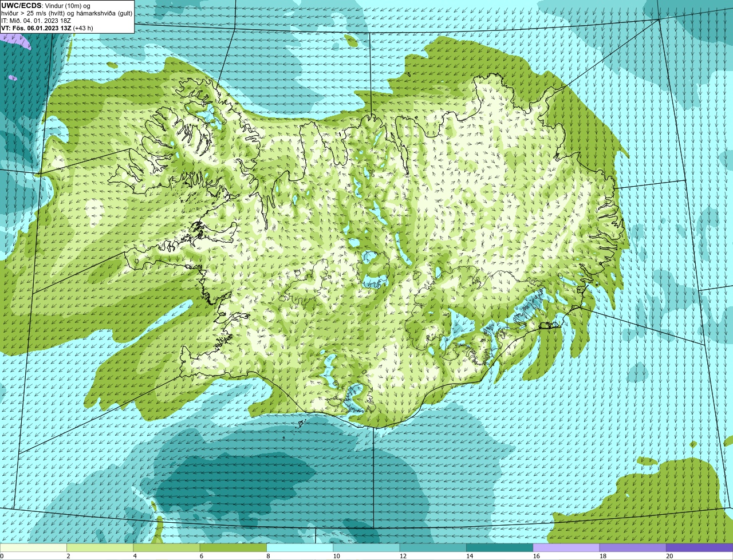
Task: Click the scale label '8'
Action: pyautogui.click(x=268, y=556)
